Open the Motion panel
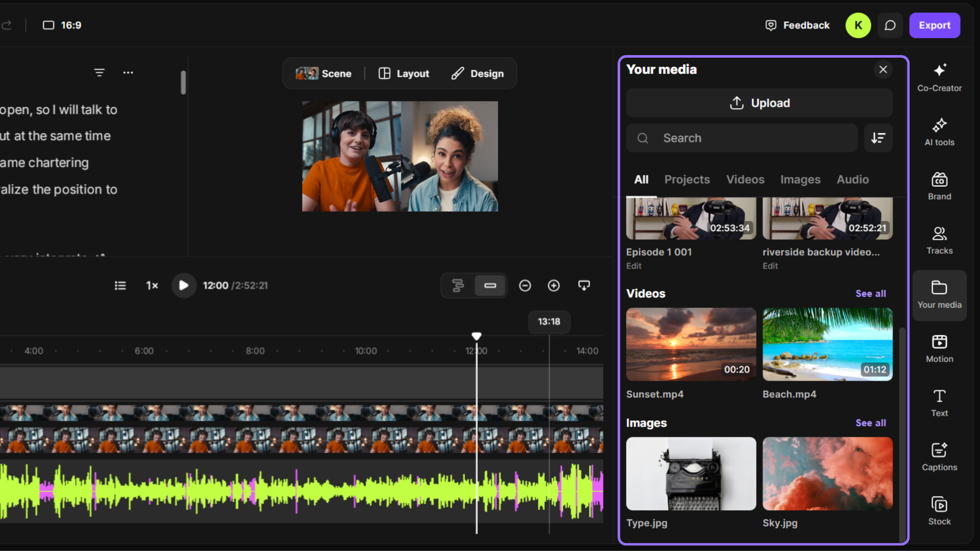Screen dimensions: 980x551 pos(939,348)
